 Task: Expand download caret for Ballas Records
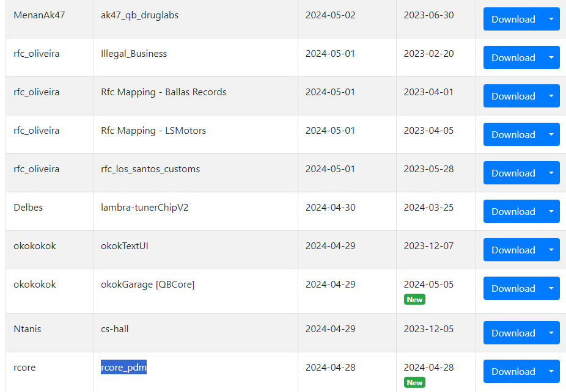551,96
